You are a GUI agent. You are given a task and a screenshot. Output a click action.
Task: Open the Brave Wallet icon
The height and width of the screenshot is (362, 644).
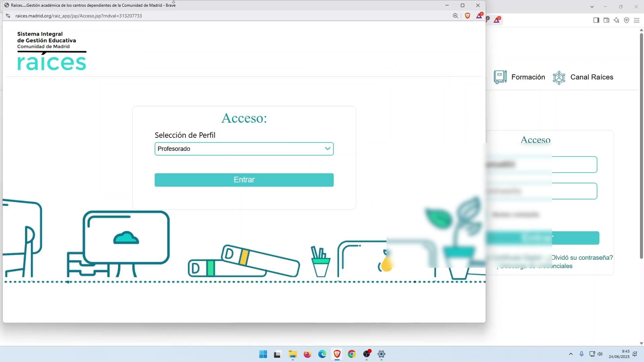[x=606, y=20]
